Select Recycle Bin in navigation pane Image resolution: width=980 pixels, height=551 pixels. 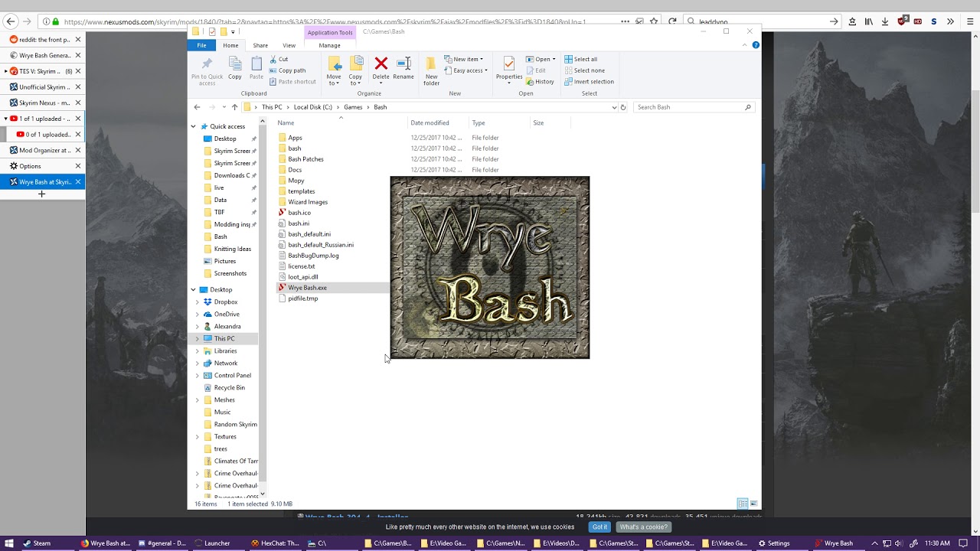(230, 387)
